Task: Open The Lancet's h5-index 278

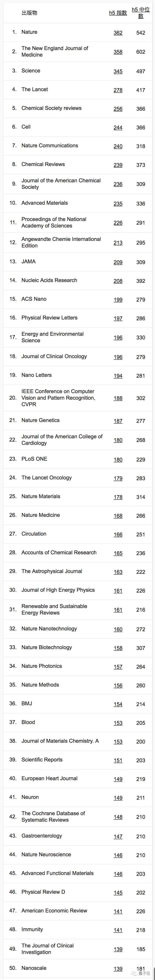Action: tap(118, 90)
